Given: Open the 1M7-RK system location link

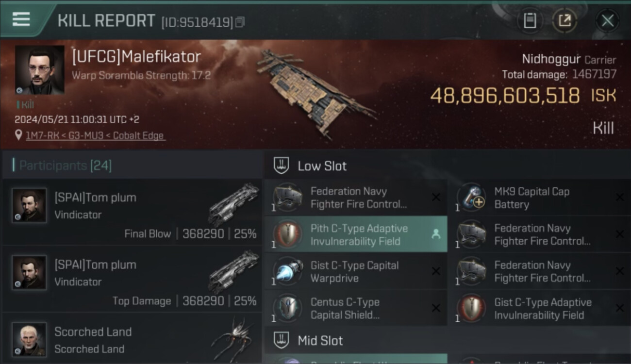Looking at the screenshot, I should tap(96, 135).
